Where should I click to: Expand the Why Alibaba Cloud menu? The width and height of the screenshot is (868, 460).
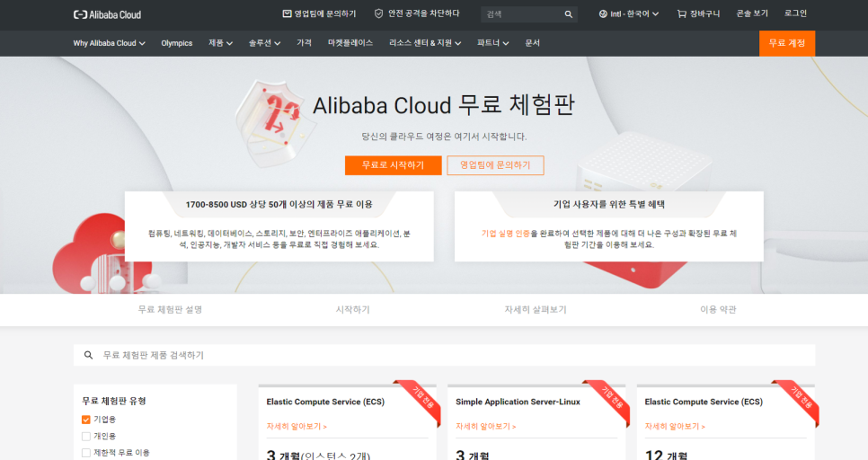click(x=109, y=43)
